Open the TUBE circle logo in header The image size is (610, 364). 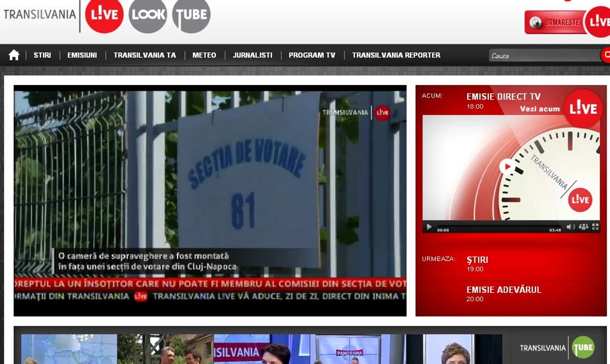click(x=191, y=14)
